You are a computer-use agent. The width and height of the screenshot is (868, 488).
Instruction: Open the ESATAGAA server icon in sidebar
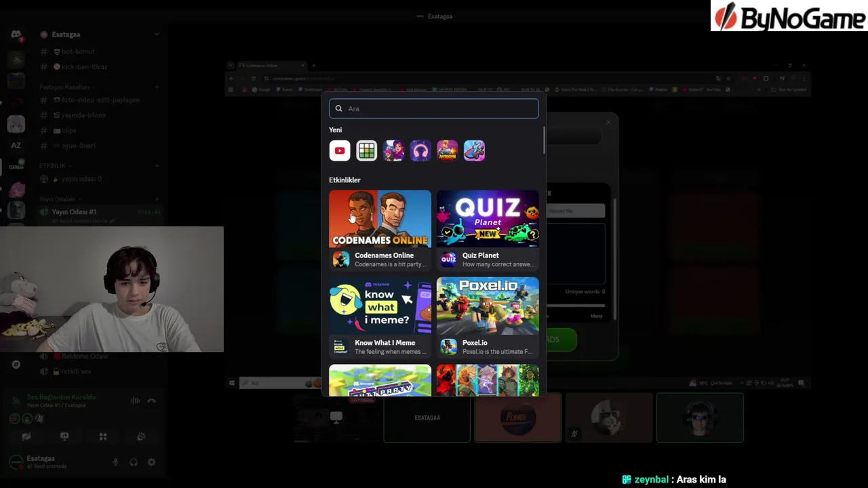tap(16, 166)
